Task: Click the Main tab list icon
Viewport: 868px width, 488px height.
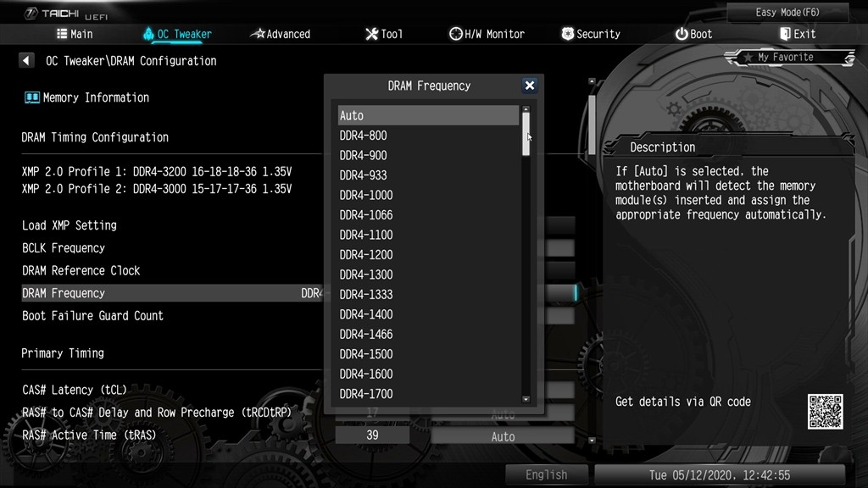Action: pos(61,34)
